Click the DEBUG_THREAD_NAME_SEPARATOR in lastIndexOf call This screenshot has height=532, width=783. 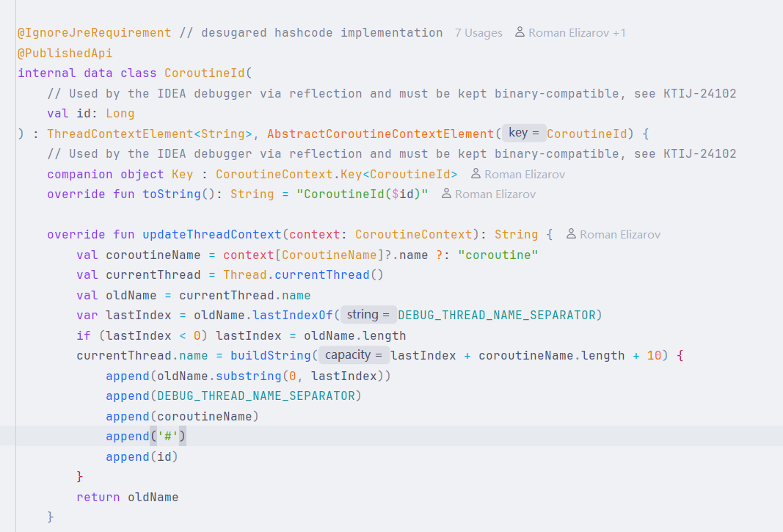497,316
